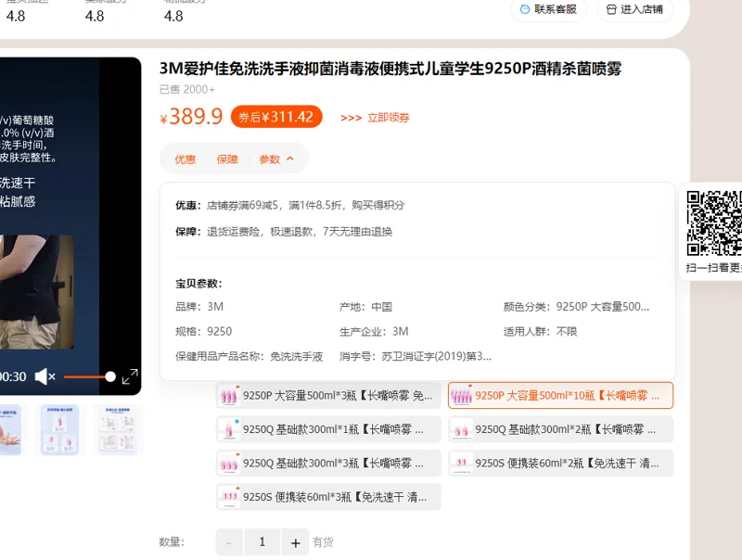The image size is (742, 560).
Task: Click the price ¥389.9
Action: [x=191, y=117]
